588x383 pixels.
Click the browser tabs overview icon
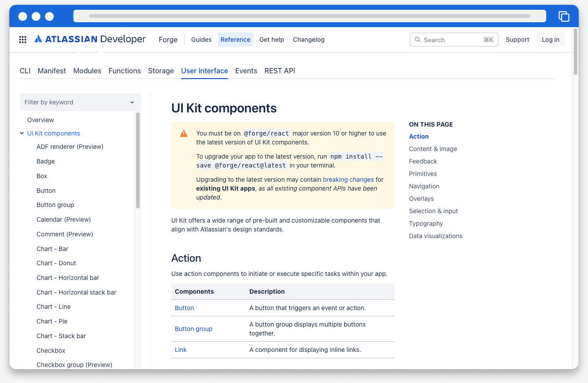(x=564, y=16)
